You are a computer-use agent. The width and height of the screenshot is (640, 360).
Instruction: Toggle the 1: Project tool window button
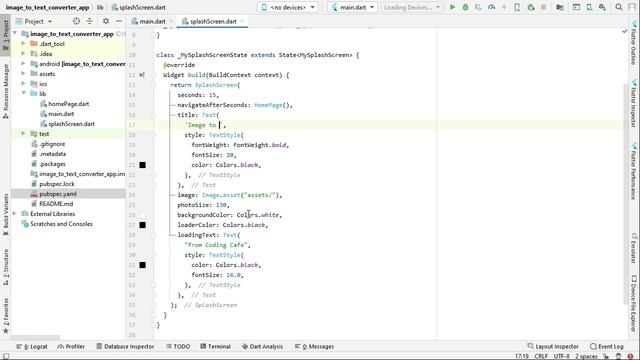coord(6,35)
